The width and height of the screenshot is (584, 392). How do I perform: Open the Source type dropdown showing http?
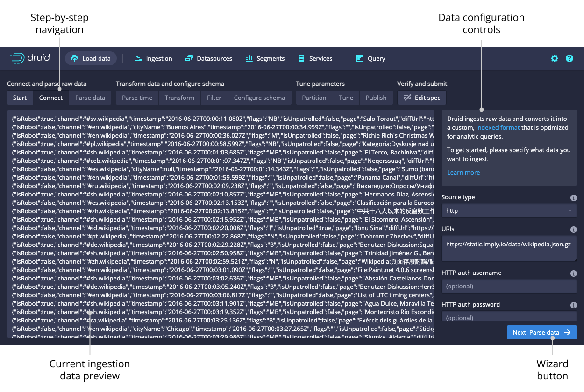pos(509,210)
